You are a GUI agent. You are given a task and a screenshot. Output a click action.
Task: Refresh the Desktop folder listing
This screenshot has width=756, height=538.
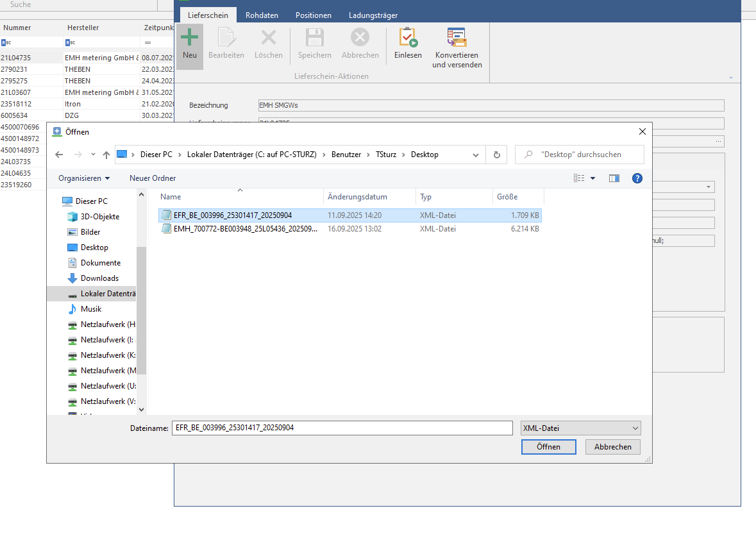pyautogui.click(x=496, y=155)
